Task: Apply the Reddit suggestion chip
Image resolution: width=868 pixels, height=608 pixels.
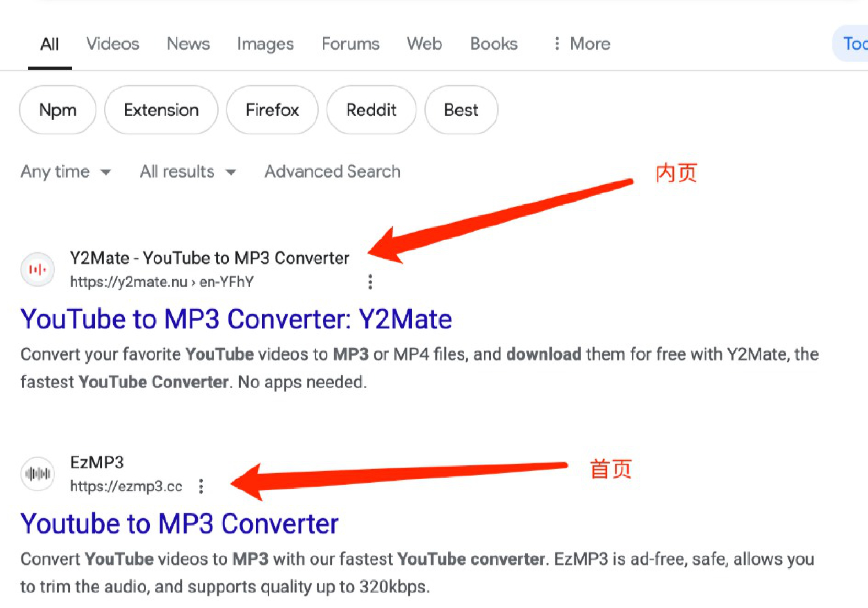Action: [371, 110]
